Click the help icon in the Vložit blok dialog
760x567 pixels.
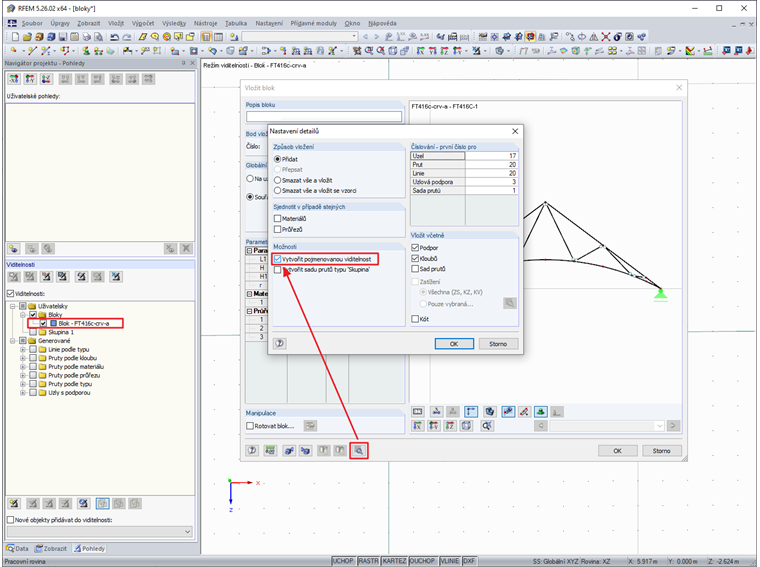pyautogui.click(x=252, y=450)
